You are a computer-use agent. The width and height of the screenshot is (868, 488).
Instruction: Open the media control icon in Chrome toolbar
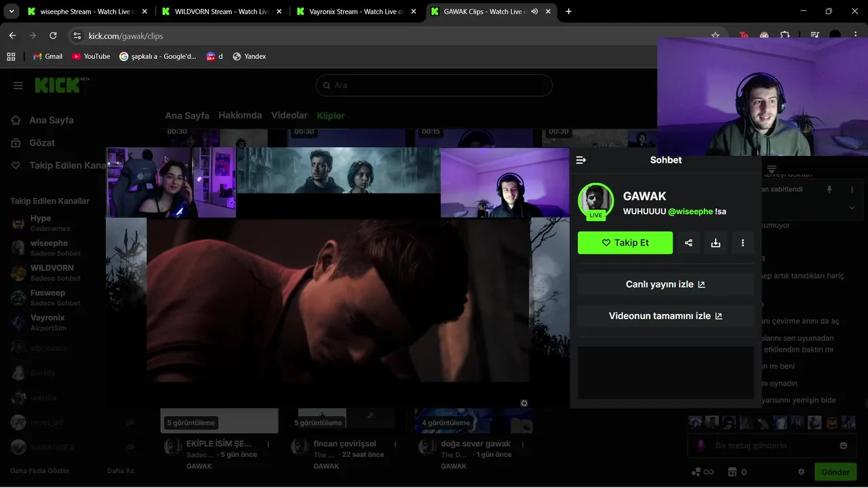pyautogui.click(x=815, y=35)
